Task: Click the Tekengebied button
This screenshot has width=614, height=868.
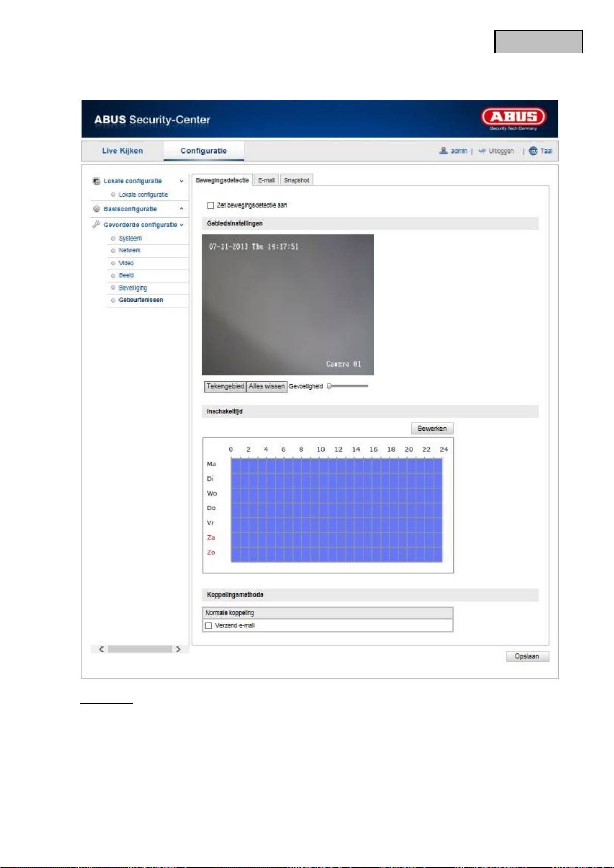Action: (x=225, y=386)
